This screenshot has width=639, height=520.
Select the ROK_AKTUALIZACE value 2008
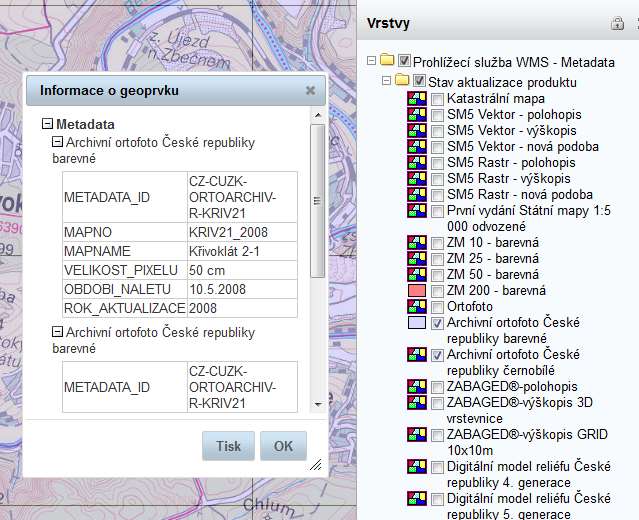203,308
